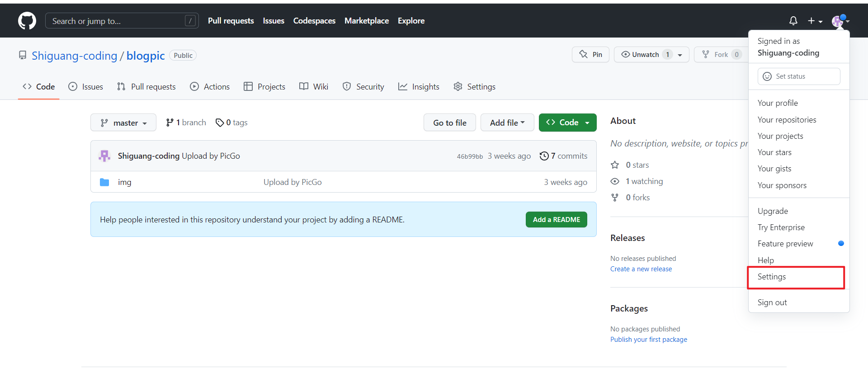This screenshot has width=868, height=373.
Task: Open the 46b99bb commit hash
Action: click(470, 156)
